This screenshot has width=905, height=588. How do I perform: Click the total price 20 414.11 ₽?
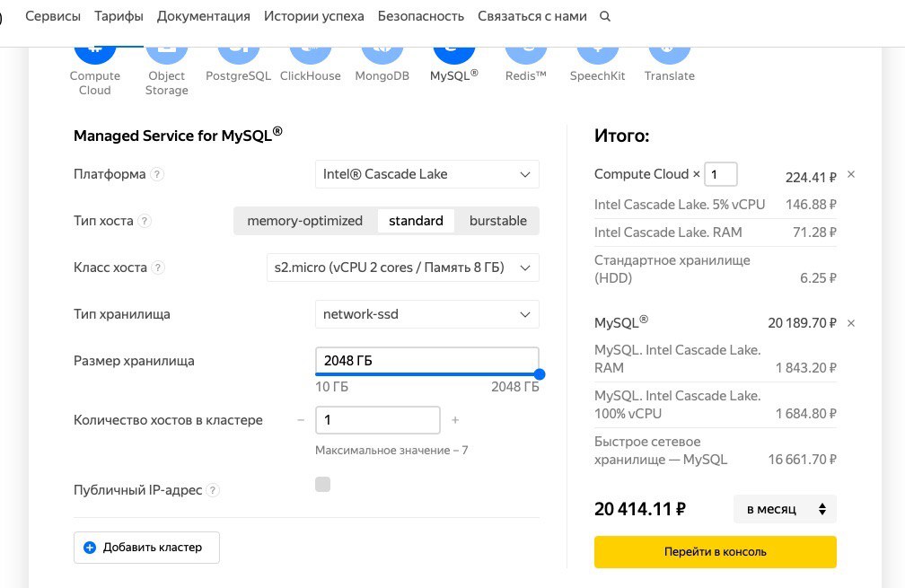[640, 509]
